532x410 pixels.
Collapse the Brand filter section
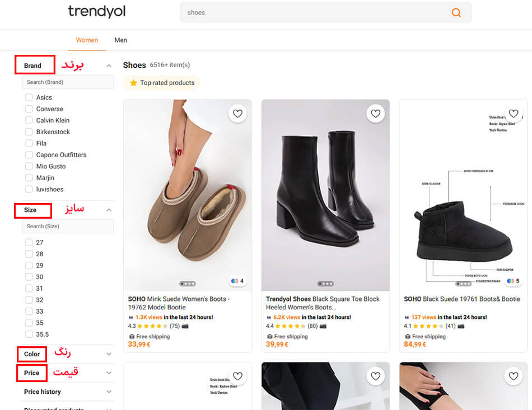click(109, 66)
